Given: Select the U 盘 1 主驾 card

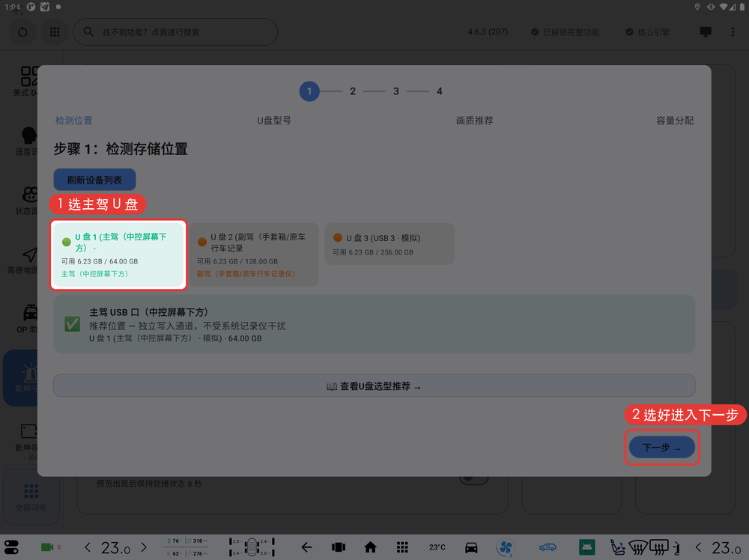Looking at the screenshot, I should [118, 255].
